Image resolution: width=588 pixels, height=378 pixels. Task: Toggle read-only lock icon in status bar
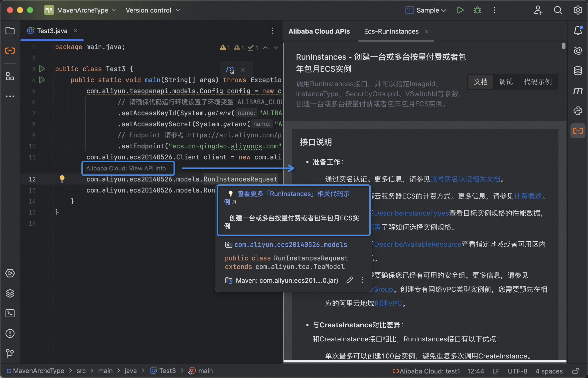[576, 371]
